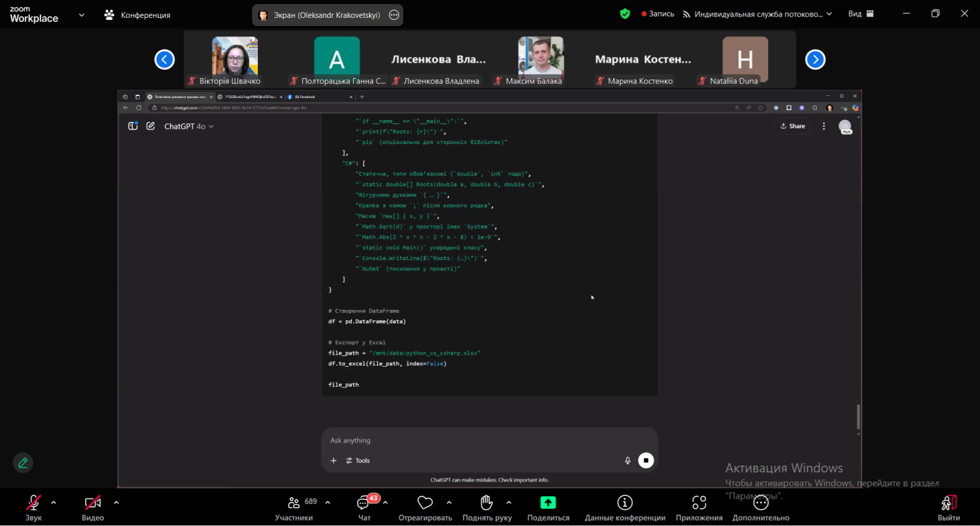Open the Участники participants panel
The image size is (980, 526).
[x=294, y=504]
